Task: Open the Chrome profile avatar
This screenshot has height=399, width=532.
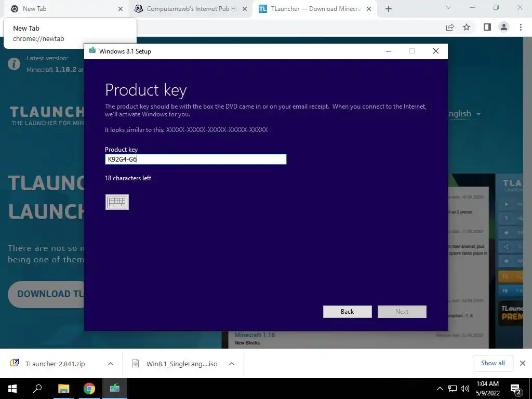Action: pos(504,27)
